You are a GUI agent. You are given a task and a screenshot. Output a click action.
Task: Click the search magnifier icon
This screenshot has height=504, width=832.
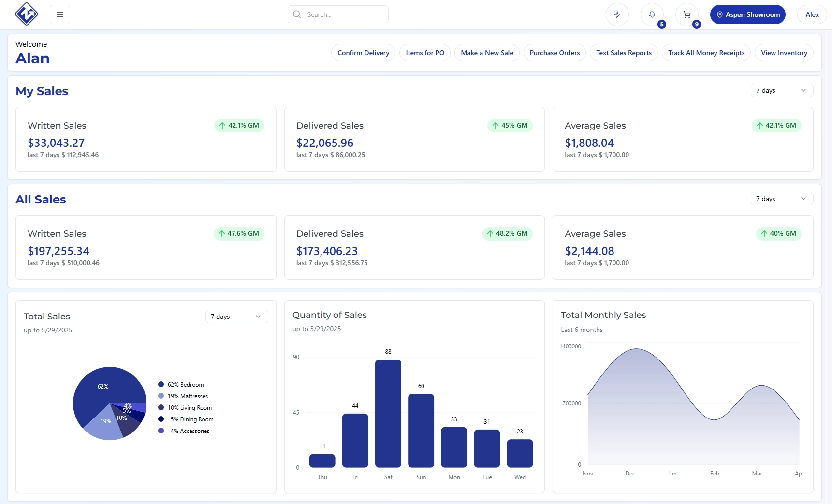click(x=297, y=14)
